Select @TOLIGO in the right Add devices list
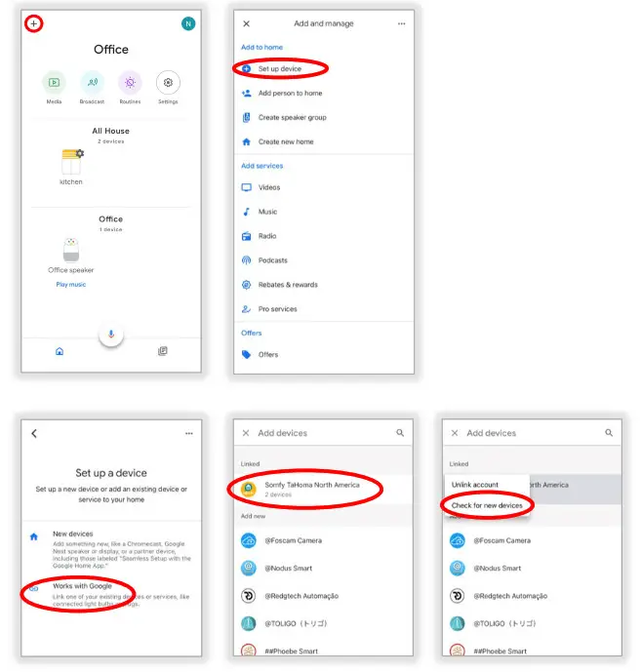 533,623
